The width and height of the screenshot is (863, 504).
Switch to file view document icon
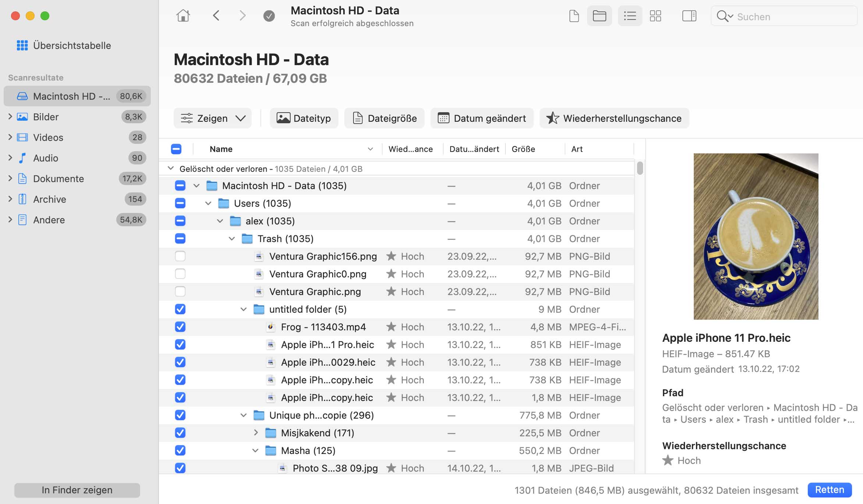574,16
